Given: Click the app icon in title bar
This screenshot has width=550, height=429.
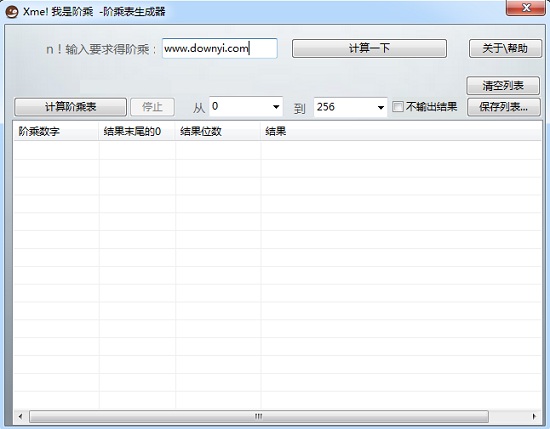Looking at the screenshot, I should coord(12,12).
